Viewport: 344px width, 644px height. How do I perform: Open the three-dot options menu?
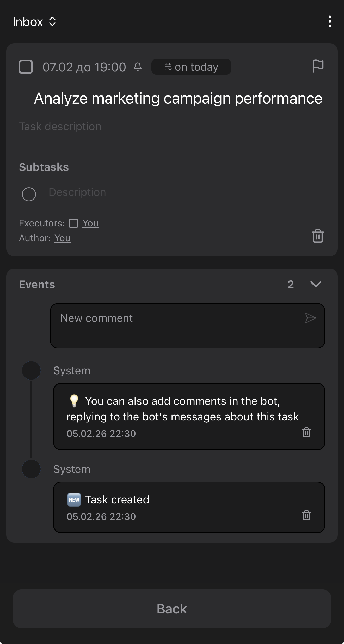(x=329, y=22)
